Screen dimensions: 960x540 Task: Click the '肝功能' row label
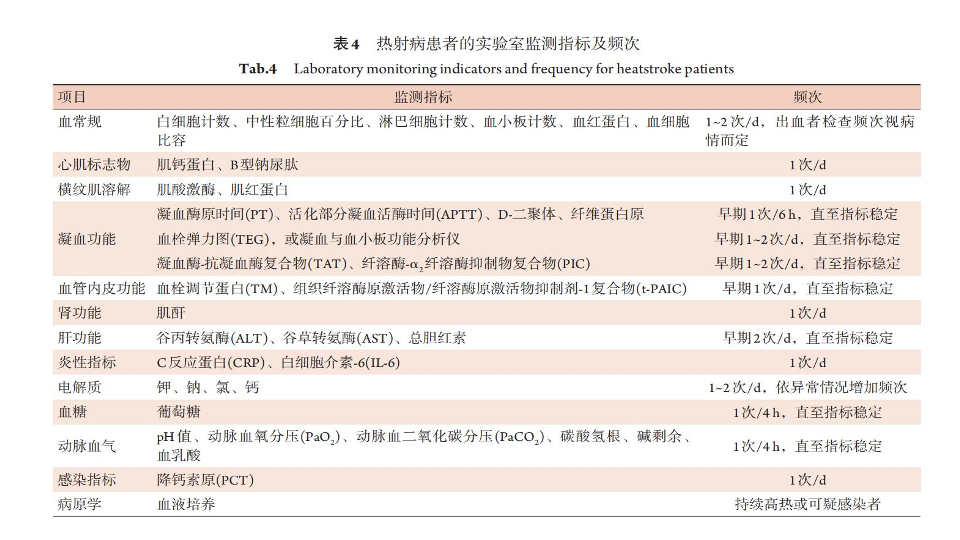click(80, 338)
